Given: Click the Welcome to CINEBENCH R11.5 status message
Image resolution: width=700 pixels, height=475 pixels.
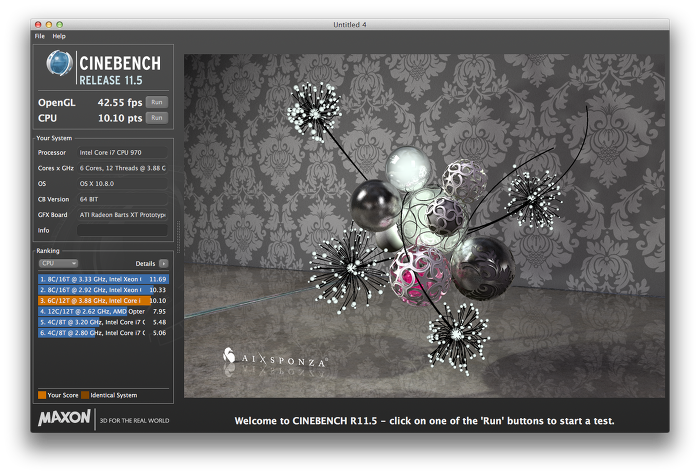Looking at the screenshot, I should pyautogui.click(x=424, y=421).
